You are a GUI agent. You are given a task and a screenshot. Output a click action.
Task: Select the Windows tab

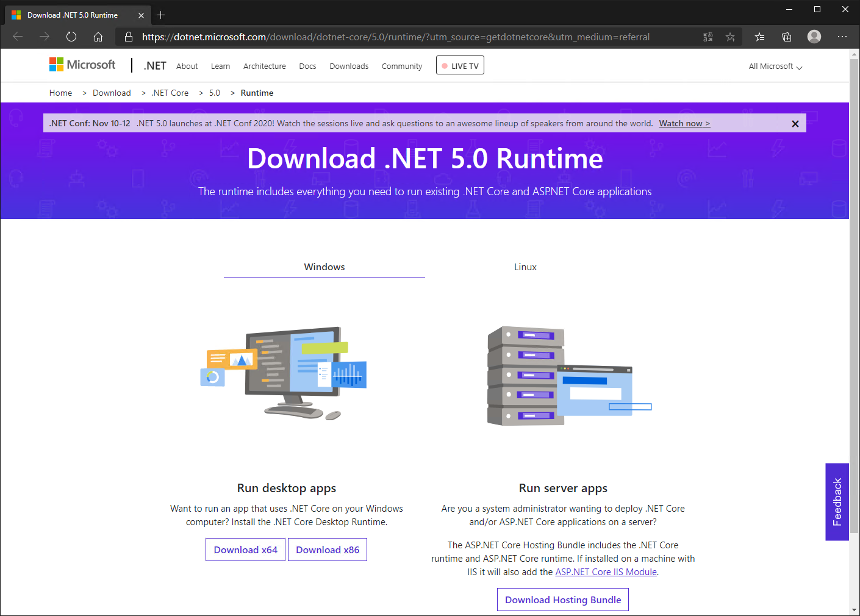324,267
